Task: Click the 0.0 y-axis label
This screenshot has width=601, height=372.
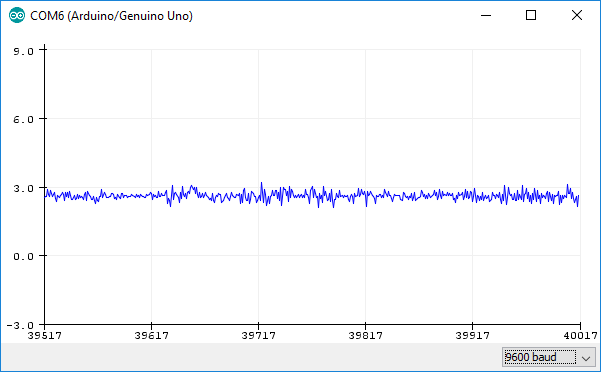Action: [23, 256]
